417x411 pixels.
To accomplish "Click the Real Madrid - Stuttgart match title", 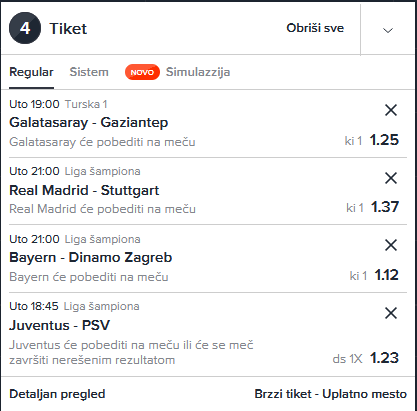I will pyautogui.click(x=84, y=190).
